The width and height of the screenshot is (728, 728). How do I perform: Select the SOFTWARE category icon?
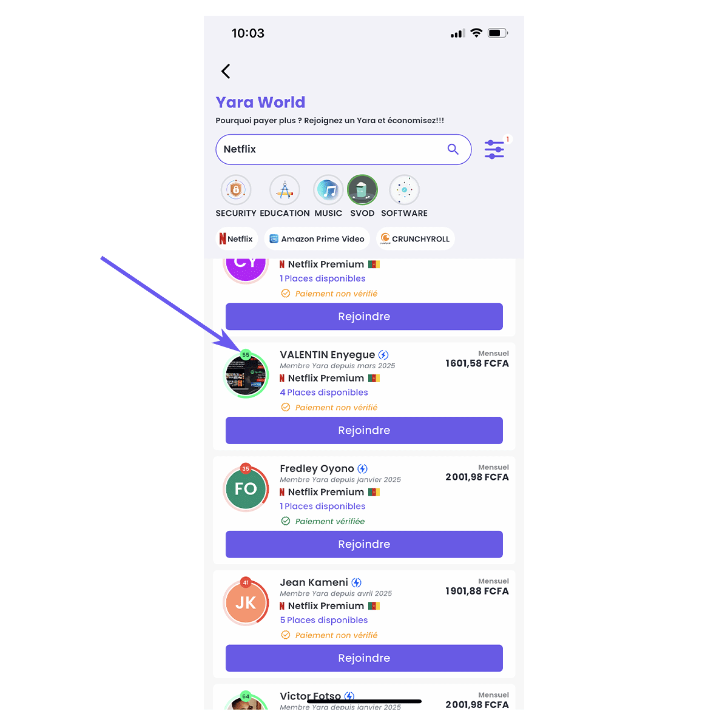click(x=404, y=190)
